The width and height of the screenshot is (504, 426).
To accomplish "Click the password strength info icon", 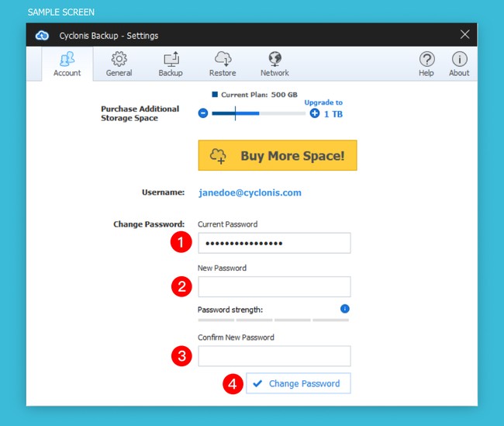I will click(x=345, y=309).
